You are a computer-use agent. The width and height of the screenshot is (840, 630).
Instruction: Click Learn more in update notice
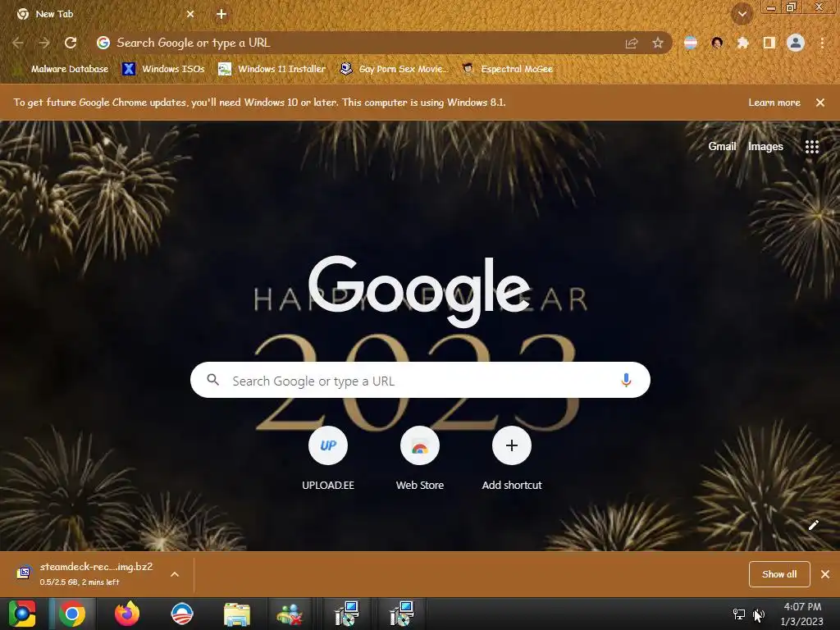(x=774, y=103)
